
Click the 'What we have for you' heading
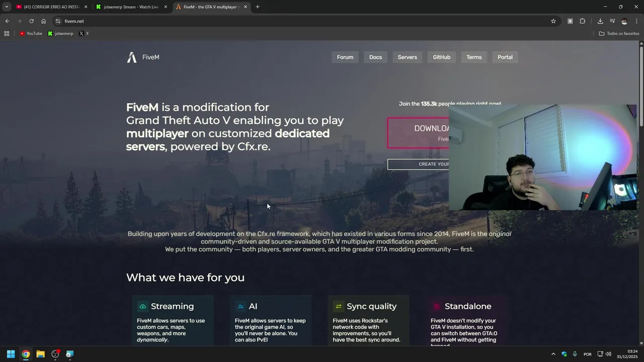click(185, 278)
